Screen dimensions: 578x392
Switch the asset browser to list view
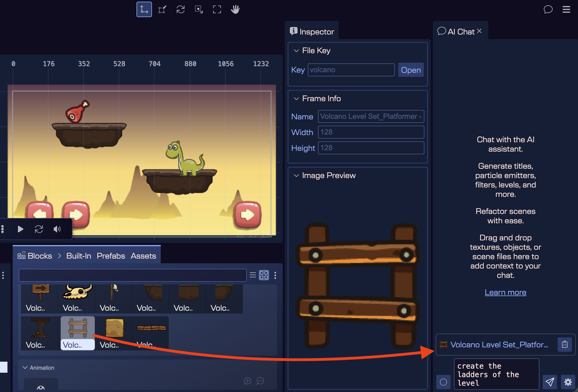(252, 275)
